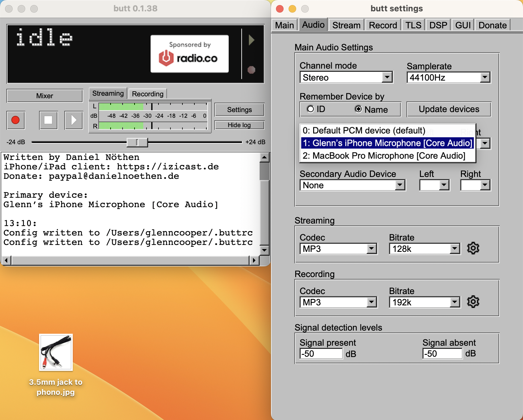Viewport: 523px width, 420px height.
Task: Click log scroll down arrow
Action: 264,250
